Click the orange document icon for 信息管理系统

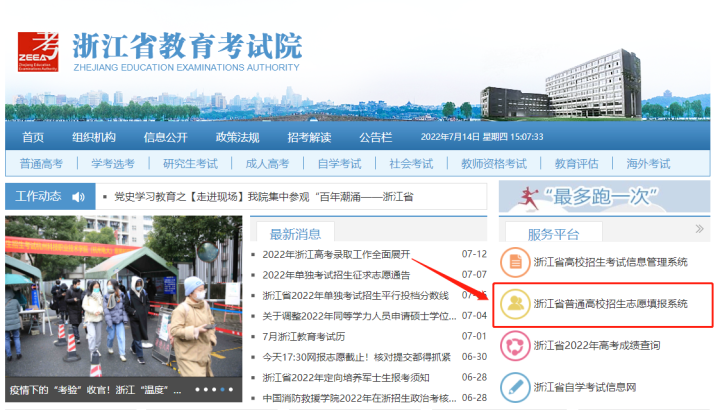[515, 263]
